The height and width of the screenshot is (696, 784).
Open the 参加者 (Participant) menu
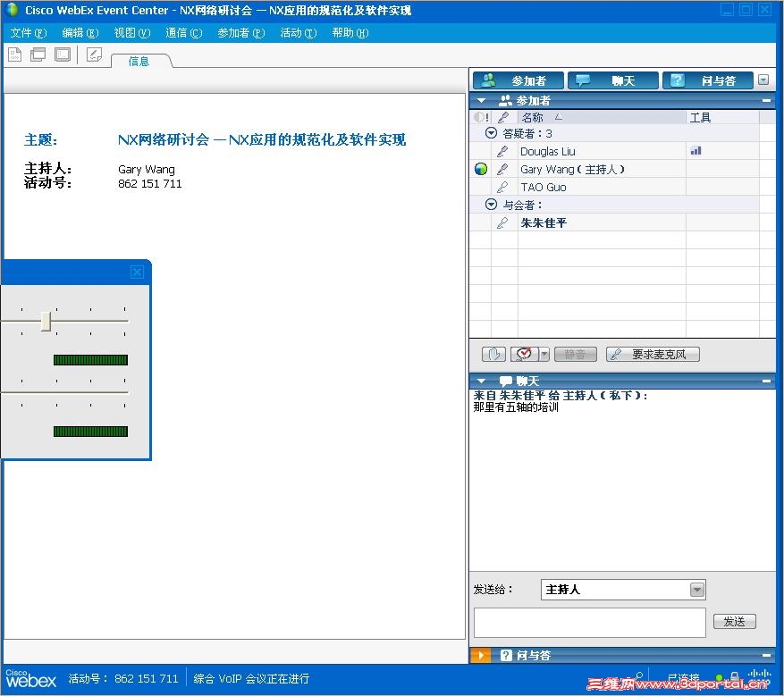241,33
